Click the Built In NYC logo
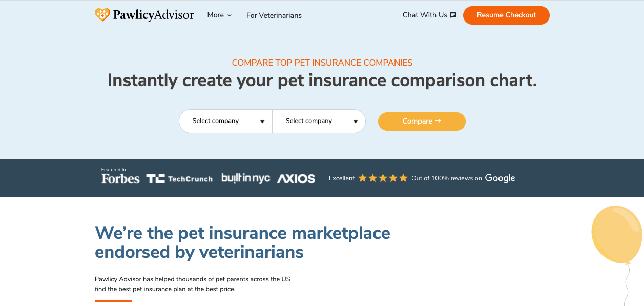 [x=245, y=178]
